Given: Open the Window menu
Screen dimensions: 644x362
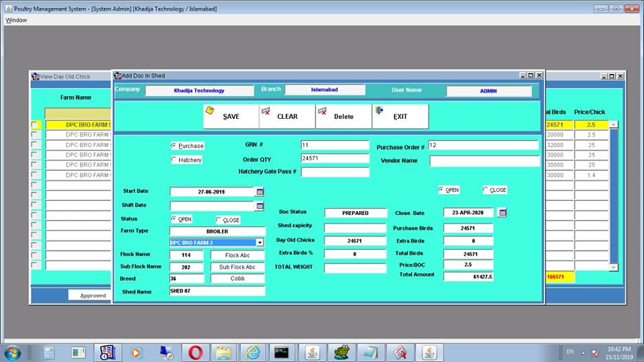Looking at the screenshot, I should (16, 19).
